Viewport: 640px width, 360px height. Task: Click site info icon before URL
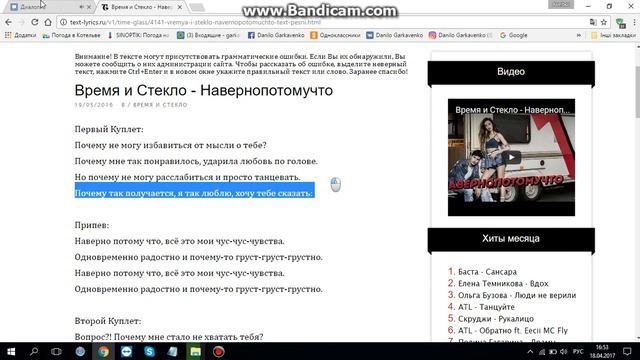[x=63, y=22]
